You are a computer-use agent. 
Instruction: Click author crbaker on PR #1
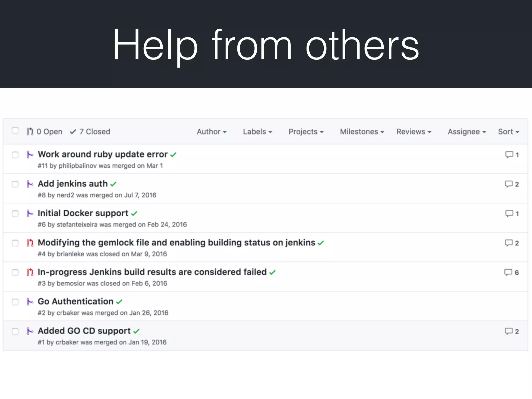(67, 342)
